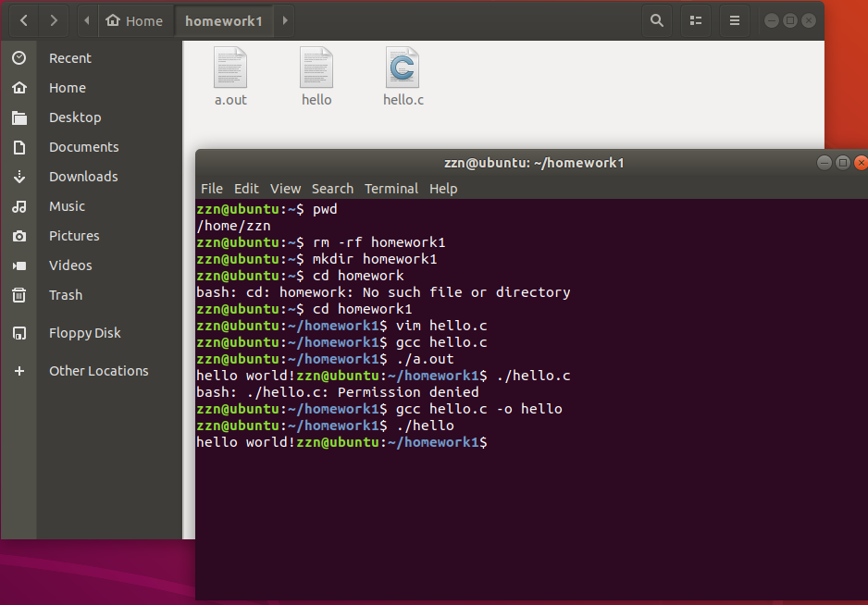Open the Home path-bar button

pyautogui.click(x=134, y=20)
